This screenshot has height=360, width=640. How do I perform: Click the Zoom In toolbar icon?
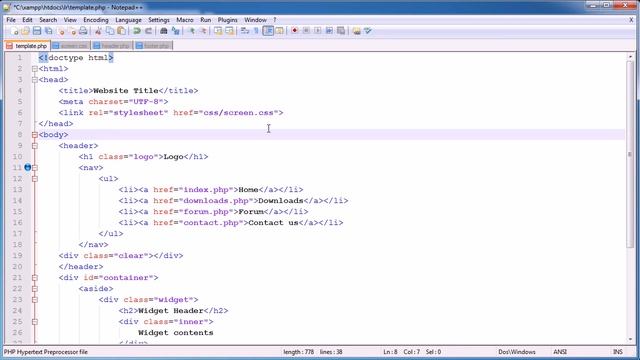pyautogui.click(x=191, y=31)
